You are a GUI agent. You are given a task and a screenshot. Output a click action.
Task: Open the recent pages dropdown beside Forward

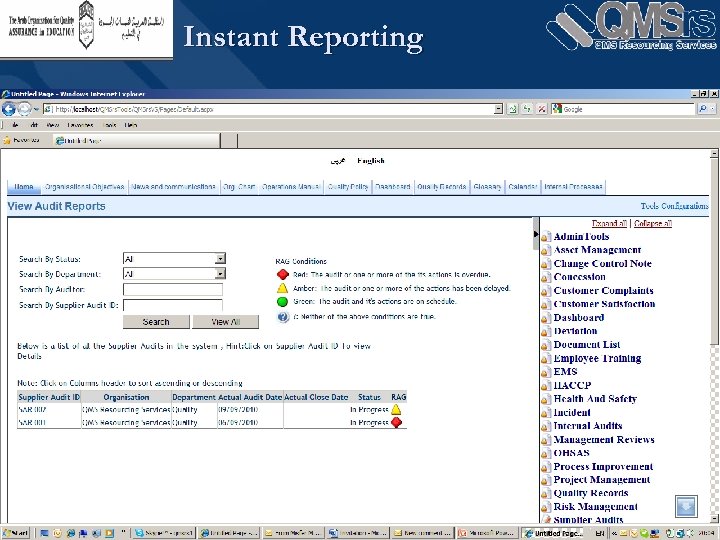(36, 110)
